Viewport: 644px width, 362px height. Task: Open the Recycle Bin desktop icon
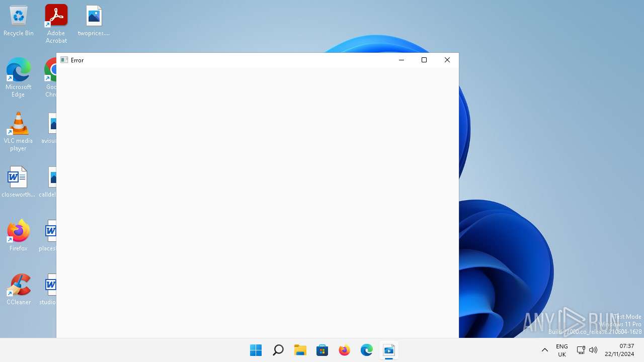19,21
